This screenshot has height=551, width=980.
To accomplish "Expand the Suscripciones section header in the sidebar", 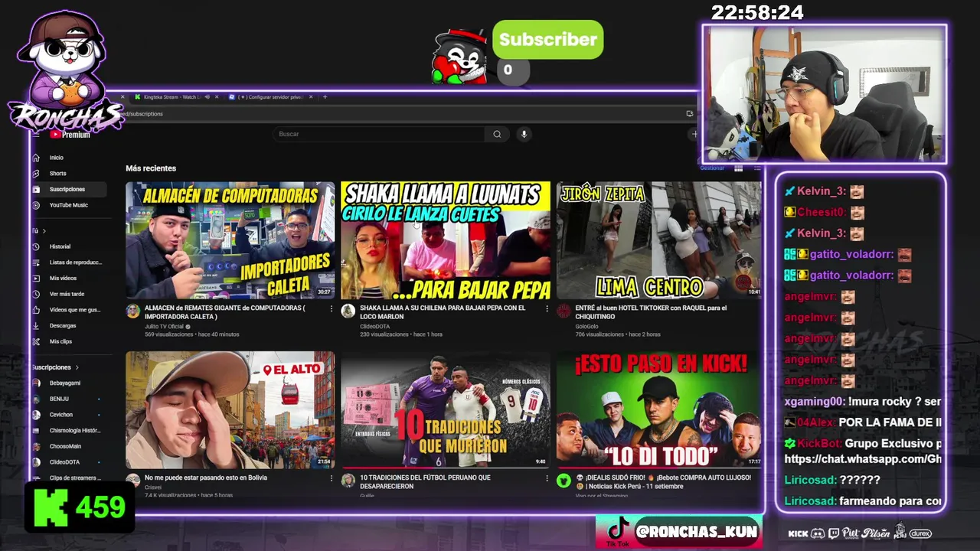I will click(x=55, y=367).
